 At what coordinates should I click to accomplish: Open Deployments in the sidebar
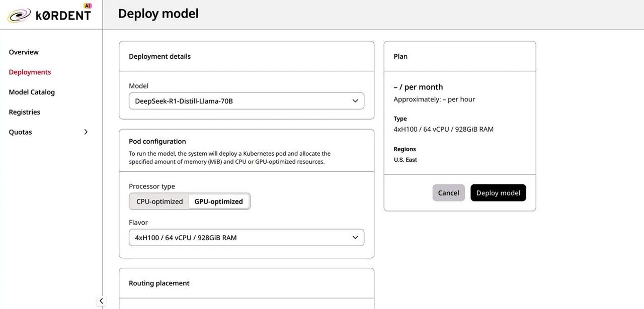tap(30, 72)
